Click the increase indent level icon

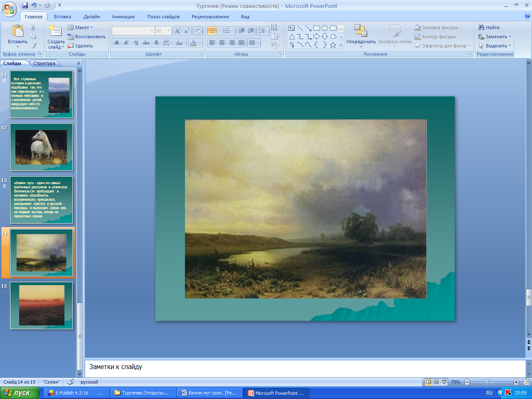(x=251, y=31)
